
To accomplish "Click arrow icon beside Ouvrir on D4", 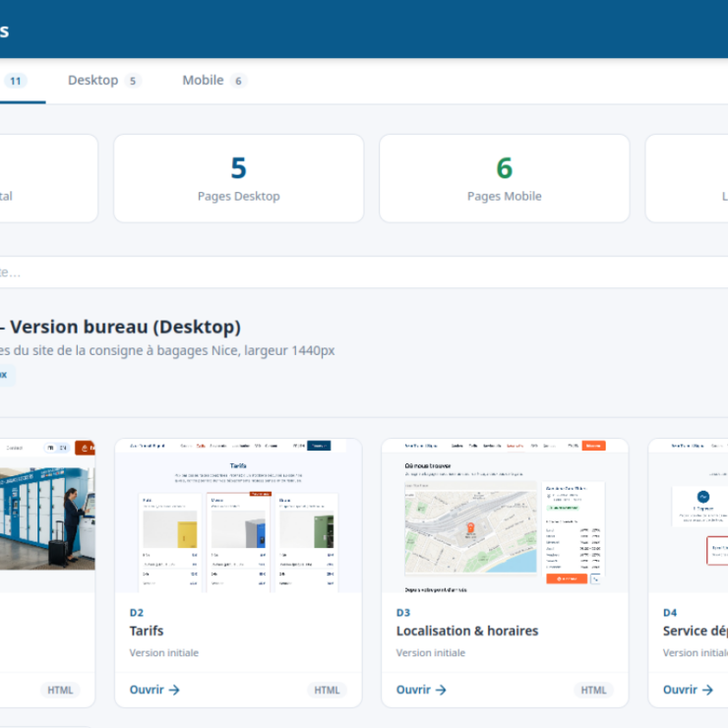I will point(707,690).
